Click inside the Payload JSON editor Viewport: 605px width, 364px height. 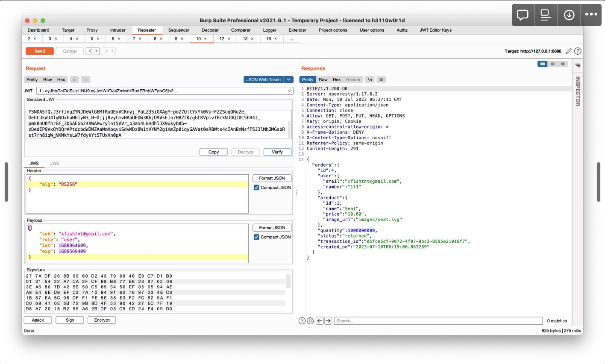tap(137, 244)
